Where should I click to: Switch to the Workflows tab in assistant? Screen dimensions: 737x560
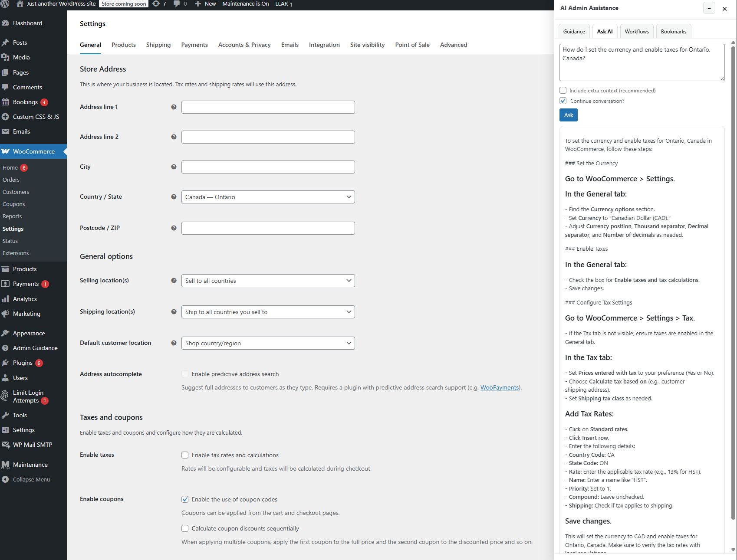637,31
